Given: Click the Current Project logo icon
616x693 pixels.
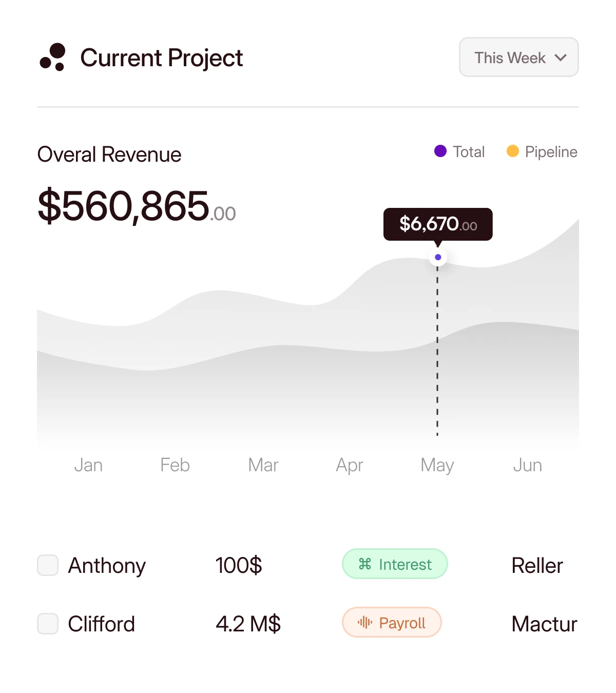Looking at the screenshot, I should click(53, 57).
